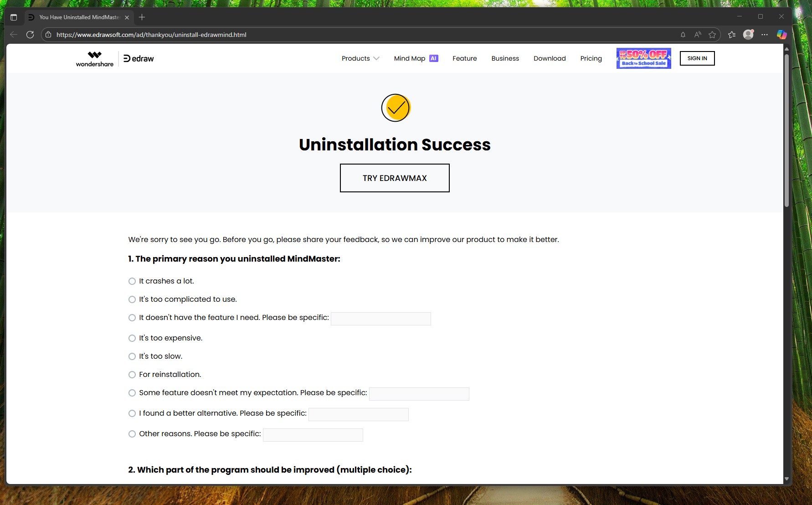812x505 pixels.
Task: Go to the Feature page
Action: [x=465, y=58]
